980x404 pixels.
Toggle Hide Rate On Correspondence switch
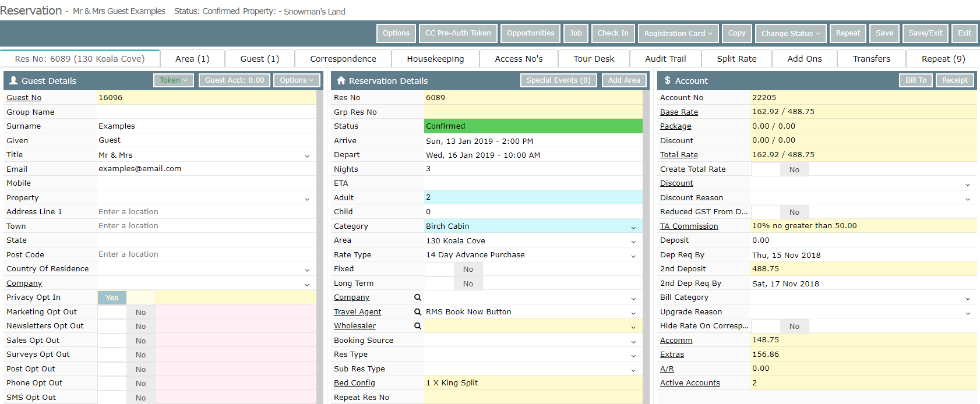tap(780, 326)
